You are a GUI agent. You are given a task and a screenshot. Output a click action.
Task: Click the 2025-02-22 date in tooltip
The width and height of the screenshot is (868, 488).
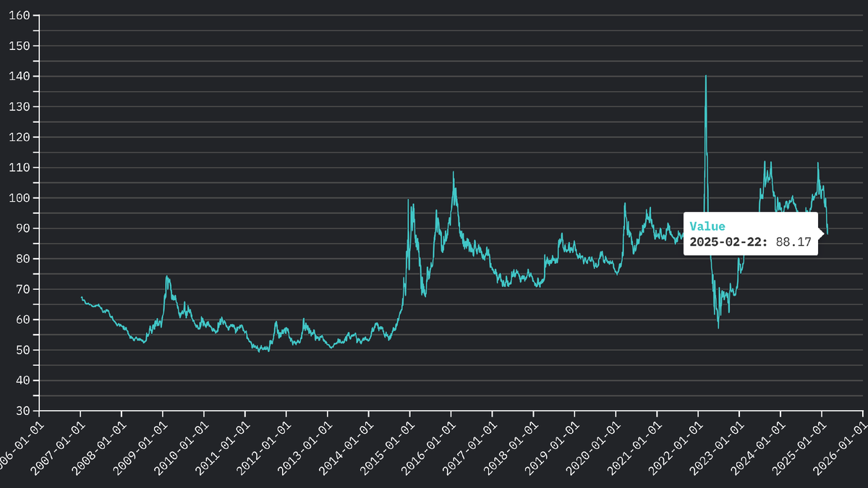(730, 242)
